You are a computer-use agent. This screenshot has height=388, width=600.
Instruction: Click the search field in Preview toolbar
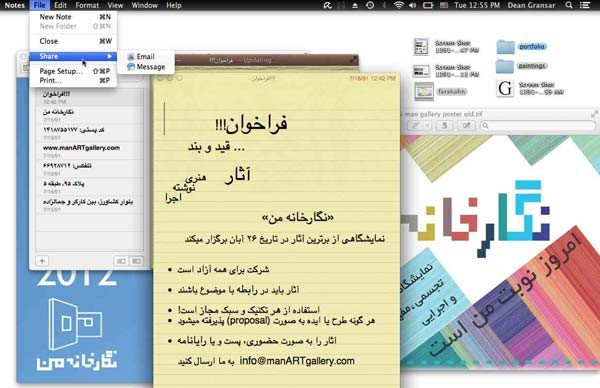538,126
